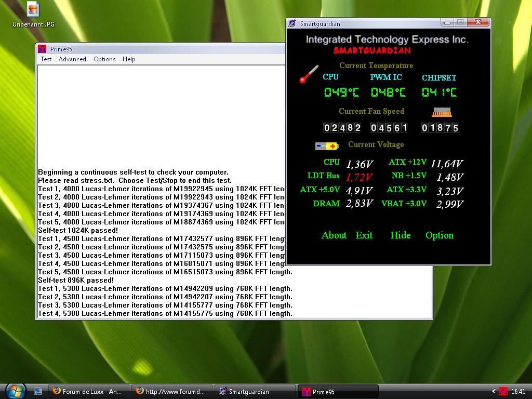
Task: Click the Prime95 tray icon near the clock
Action: [503, 392]
